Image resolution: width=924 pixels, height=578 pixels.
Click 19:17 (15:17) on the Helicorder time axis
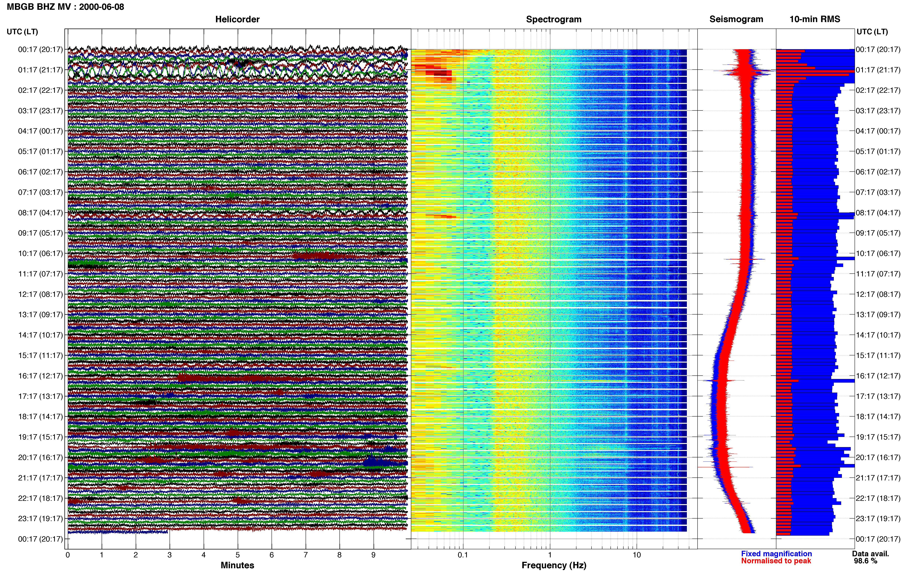click(41, 437)
